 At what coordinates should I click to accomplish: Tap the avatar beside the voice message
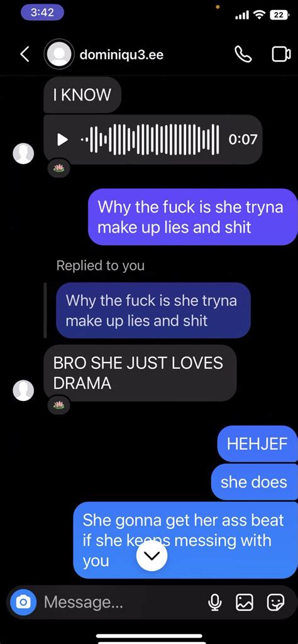point(23,153)
